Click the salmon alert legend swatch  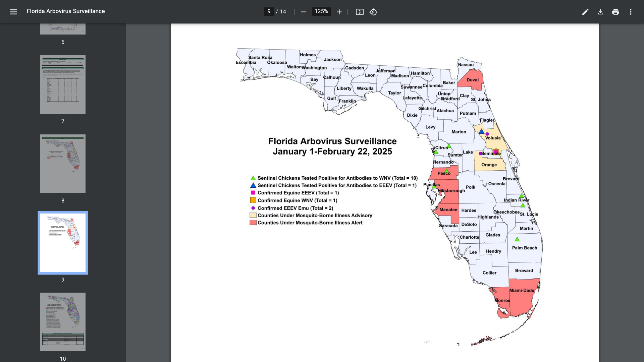coord(253,223)
